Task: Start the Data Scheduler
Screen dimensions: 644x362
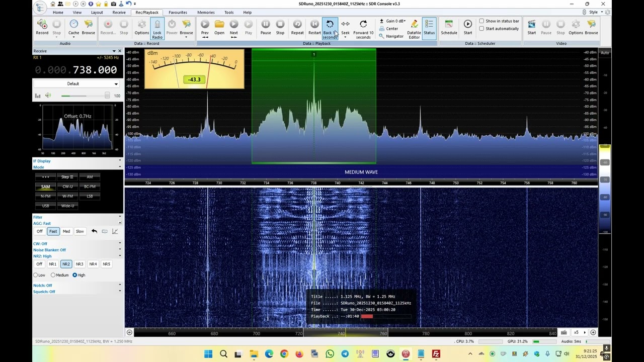Action: coord(468,28)
